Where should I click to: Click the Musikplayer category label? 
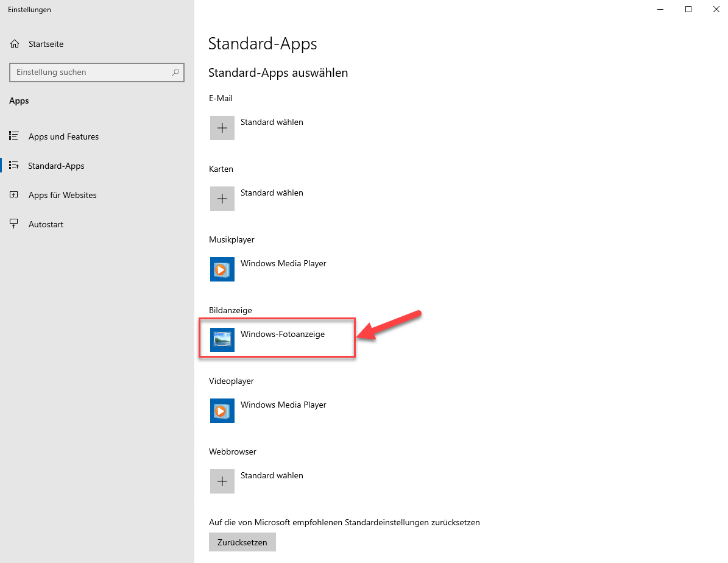click(231, 239)
